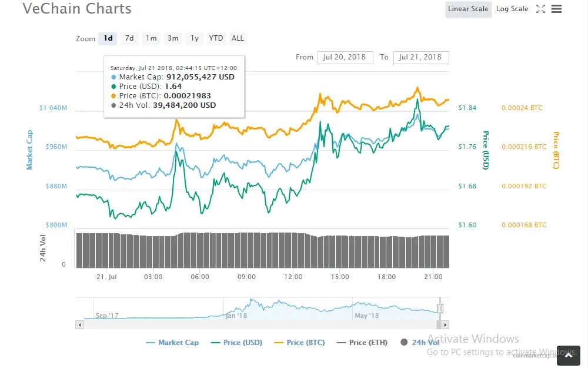This screenshot has width=588, height=368.
Task: Set zoom to ALL
Action: (x=238, y=38)
